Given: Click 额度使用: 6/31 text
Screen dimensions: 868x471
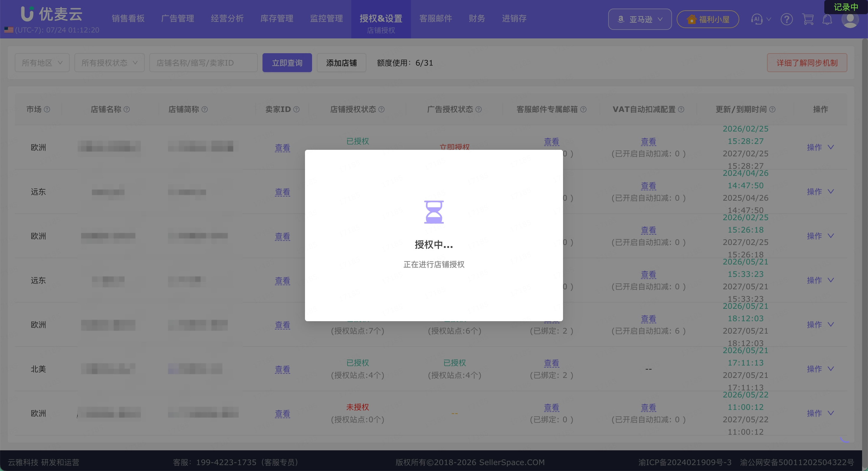Looking at the screenshot, I should [405, 63].
